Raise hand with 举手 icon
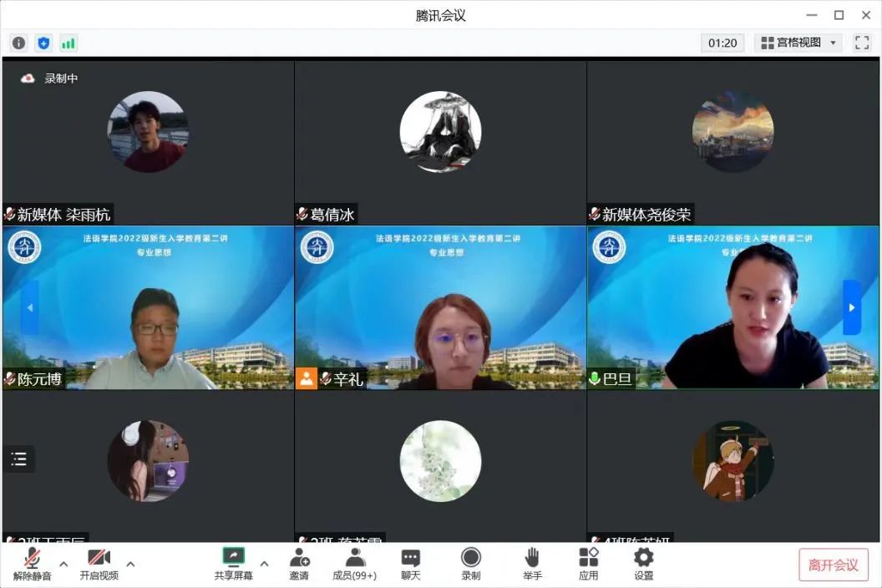Viewport: 882px width, 588px height. (x=532, y=564)
